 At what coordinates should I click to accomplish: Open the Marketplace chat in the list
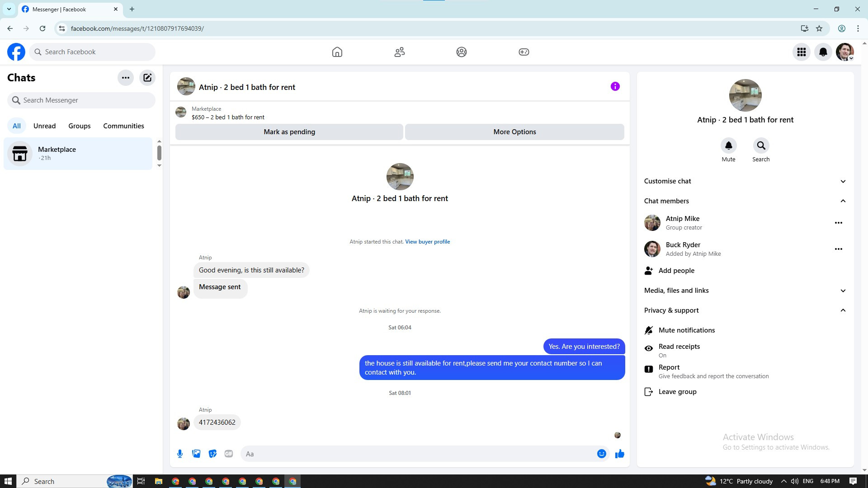click(78, 154)
